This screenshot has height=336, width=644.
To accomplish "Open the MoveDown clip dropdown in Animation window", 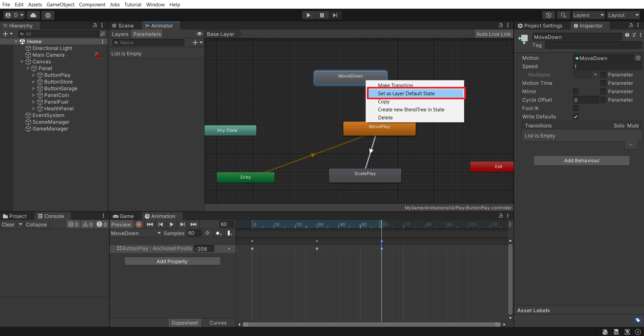I will pyautogui.click(x=136, y=233).
